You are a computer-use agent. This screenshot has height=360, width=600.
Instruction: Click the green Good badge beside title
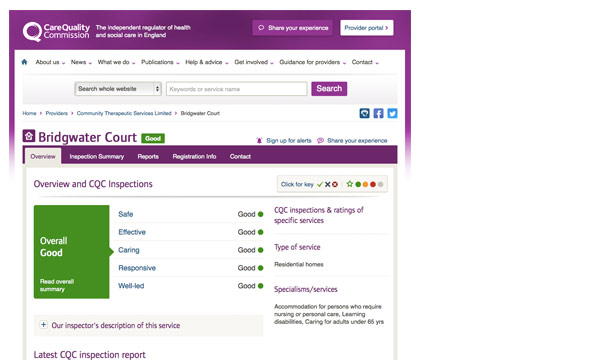(153, 138)
